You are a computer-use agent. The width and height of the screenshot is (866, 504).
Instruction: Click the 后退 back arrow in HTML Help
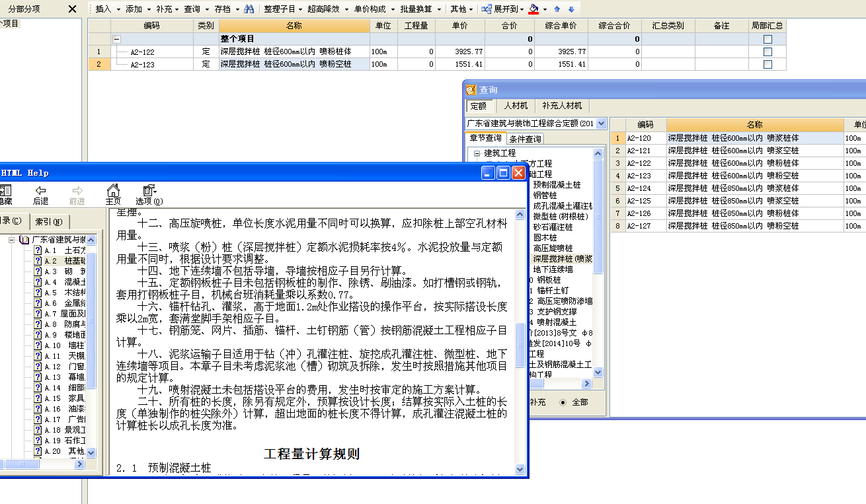pyautogui.click(x=40, y=190)
